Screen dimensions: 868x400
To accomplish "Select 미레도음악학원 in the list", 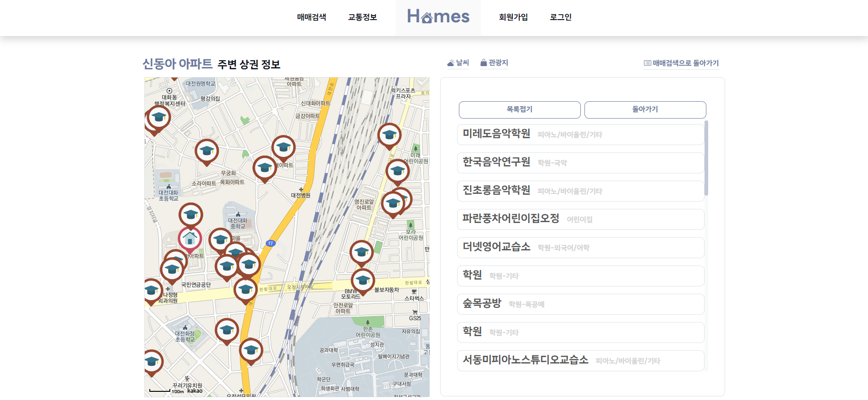I will 580,135.
